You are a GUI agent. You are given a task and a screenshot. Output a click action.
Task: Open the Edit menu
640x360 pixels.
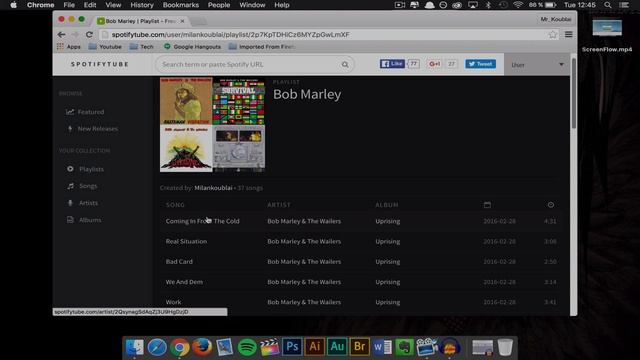(90, 5)
